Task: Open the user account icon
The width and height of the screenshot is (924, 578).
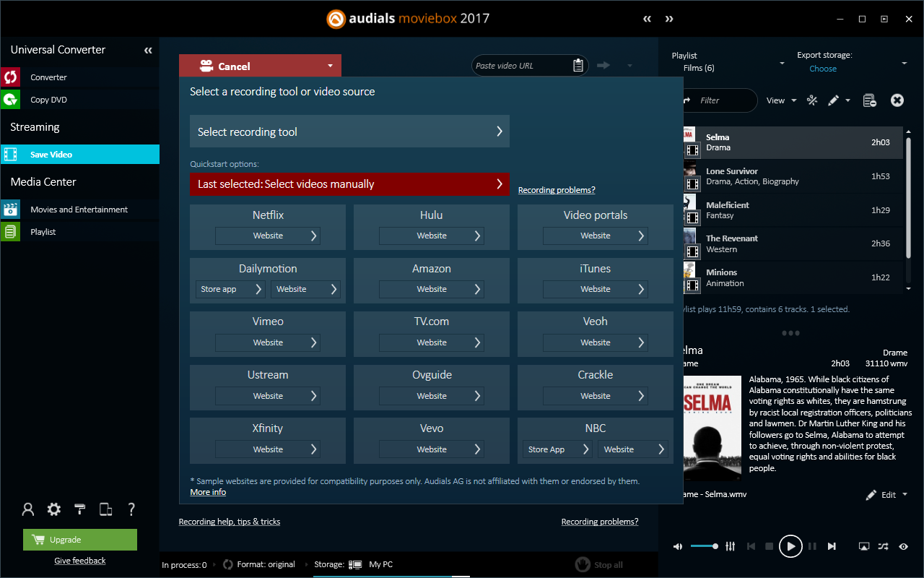Action: point(28,509)
